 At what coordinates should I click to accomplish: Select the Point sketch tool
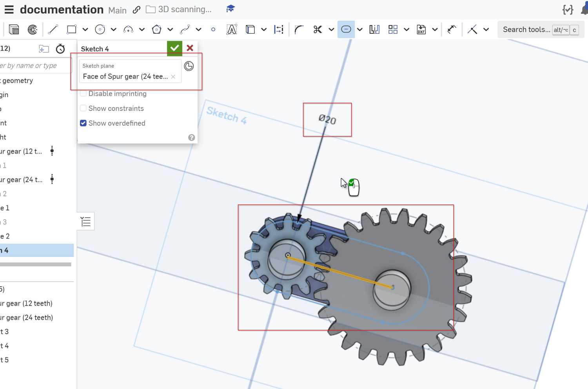tap(213, 29)
